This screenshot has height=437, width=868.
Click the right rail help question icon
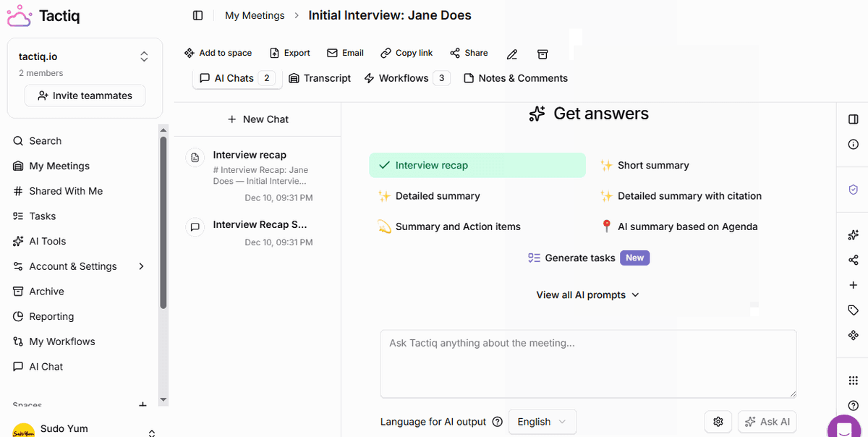tap(853, 405)
